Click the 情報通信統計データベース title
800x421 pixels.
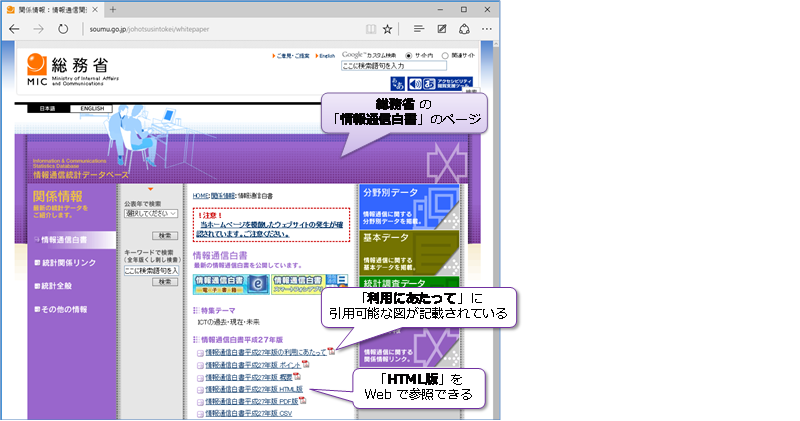(x=81, y=175)
